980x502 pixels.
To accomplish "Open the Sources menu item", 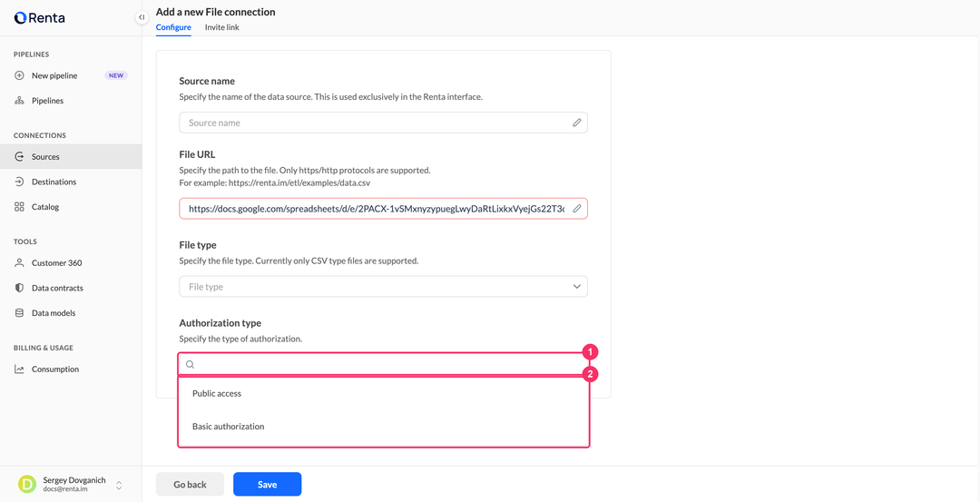I will 71,157.
